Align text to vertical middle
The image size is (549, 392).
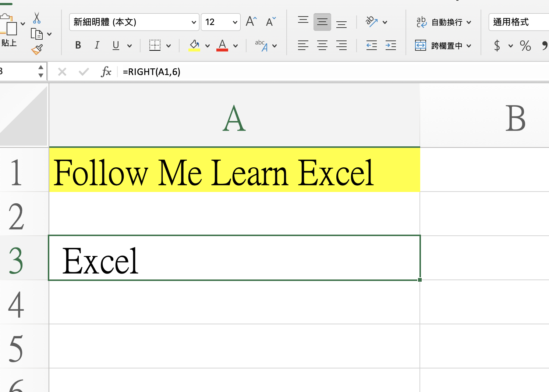click(x=322, y=22)
